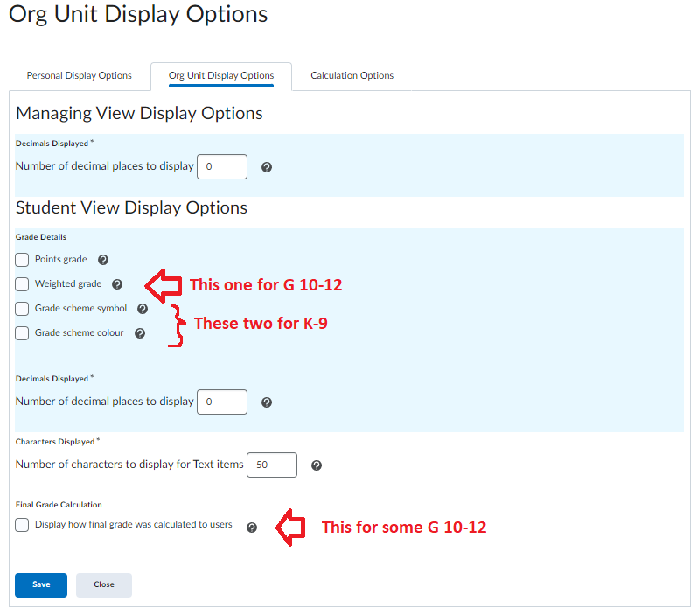Focus Text items character count field

tap(272, 465)
